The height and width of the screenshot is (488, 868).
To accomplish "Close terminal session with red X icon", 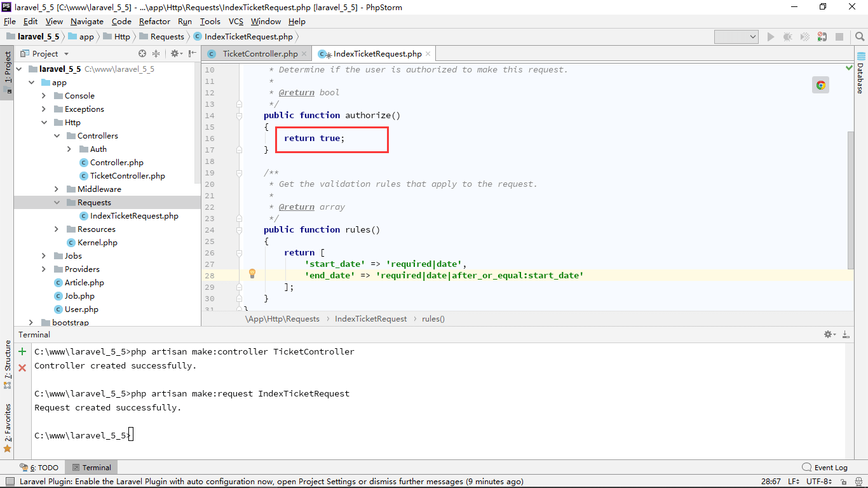I will pos(22,367).
